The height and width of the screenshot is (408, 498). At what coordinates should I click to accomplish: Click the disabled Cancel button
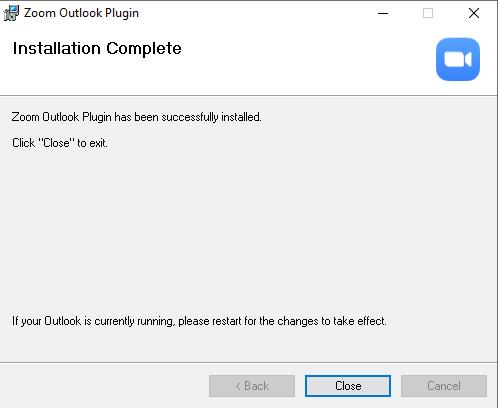444,386
